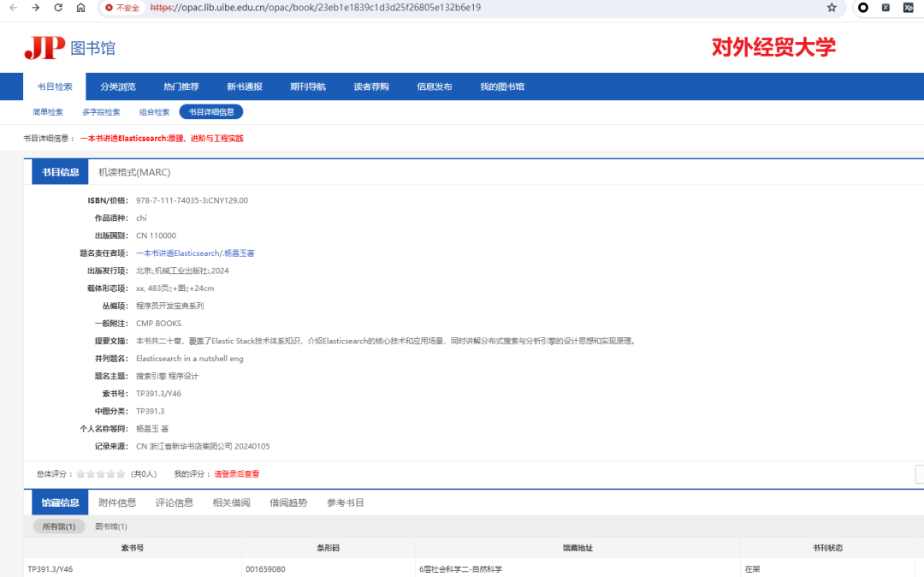
Task: Open the 我的图书馆 menu
Action: tap(502, 86)
